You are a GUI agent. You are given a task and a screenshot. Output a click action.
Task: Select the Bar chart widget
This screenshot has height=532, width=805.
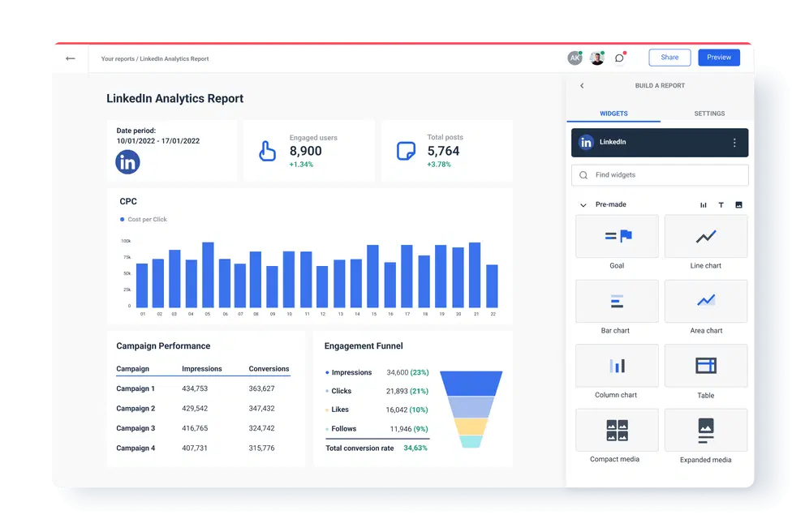click(x=617, y=301)
